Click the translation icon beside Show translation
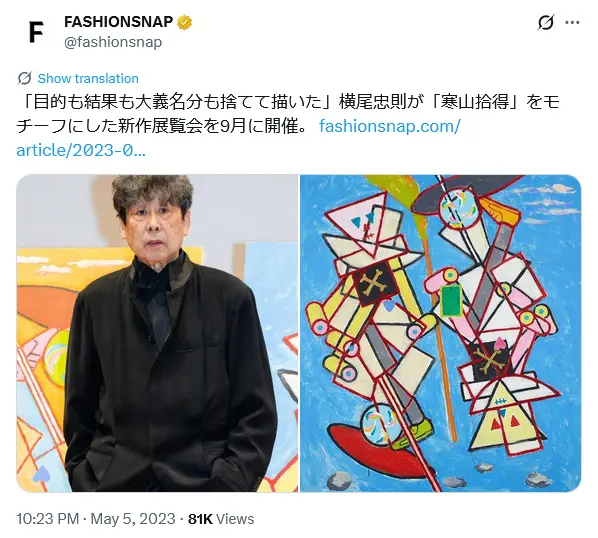Viewport: 598px width, 538px height. pyautogui.click(x=24, y=78)
